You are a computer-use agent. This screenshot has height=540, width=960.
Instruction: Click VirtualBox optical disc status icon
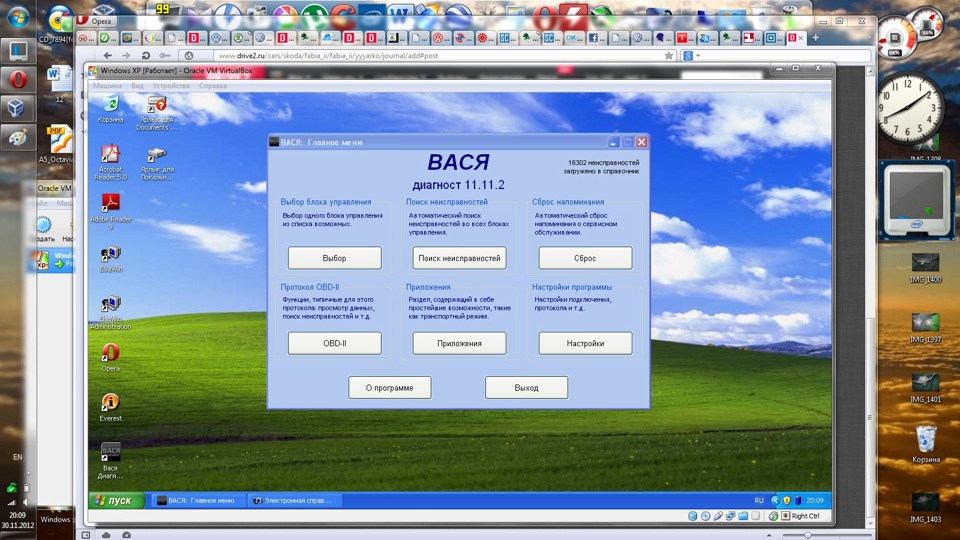705,516
